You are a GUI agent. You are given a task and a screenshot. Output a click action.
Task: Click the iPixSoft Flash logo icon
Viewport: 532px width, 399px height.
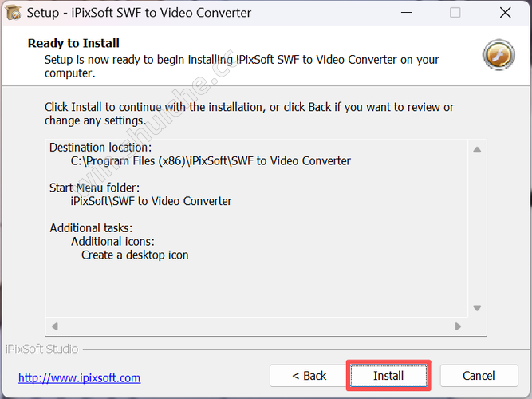pyautogui.click(x=499, y=55)
